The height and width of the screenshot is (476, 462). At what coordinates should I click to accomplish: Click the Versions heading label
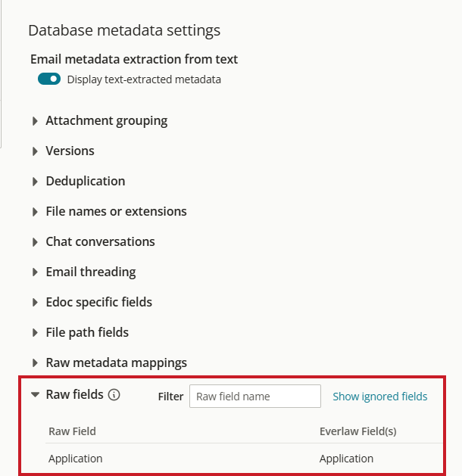coord(70,151)
